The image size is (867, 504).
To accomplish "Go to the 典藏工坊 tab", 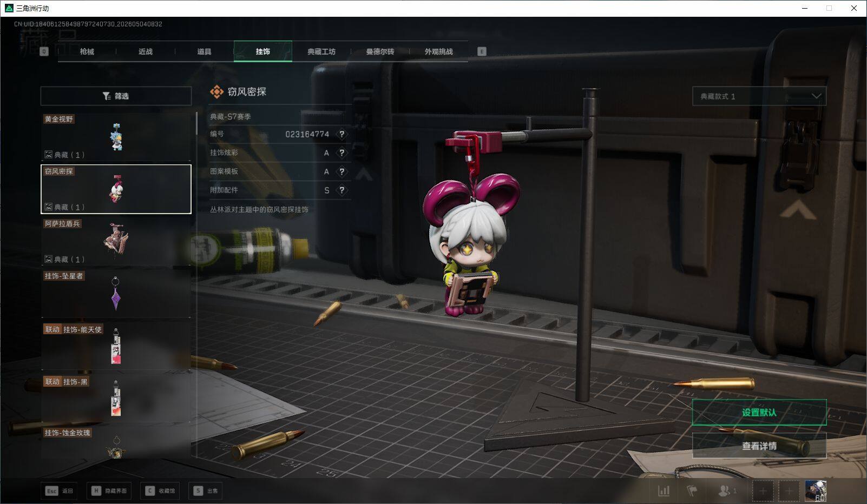I will [321, 51].
